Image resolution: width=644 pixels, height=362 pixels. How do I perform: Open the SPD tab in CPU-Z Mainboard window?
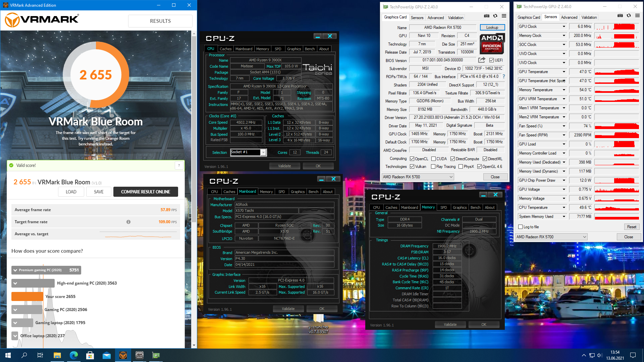point(281,192)
